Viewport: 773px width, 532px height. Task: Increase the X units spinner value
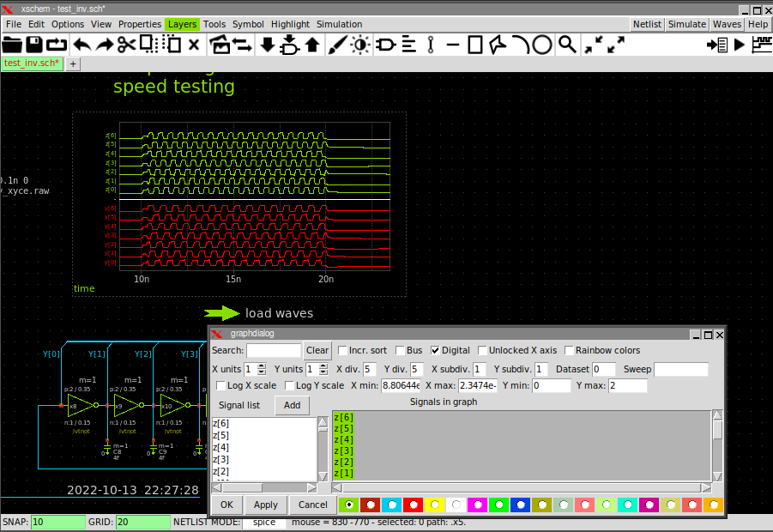(x=261, y=366)
